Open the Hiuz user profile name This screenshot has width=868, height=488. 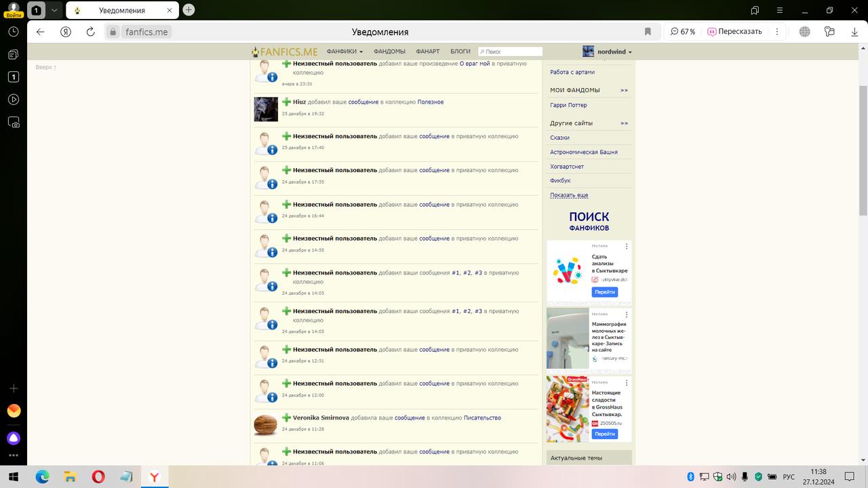[299, 102]
